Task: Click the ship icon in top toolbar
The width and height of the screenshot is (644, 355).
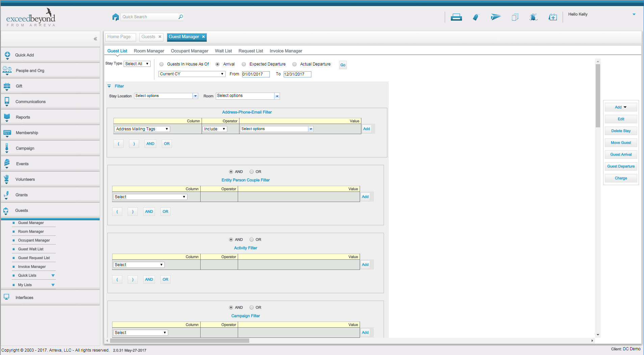Action: [x=534, y=17]
